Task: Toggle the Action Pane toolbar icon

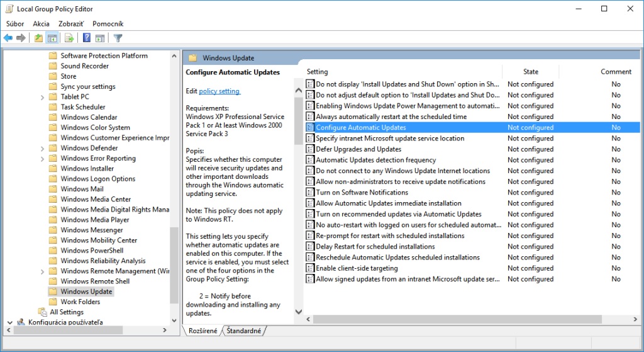Action: tap(99, 38)
